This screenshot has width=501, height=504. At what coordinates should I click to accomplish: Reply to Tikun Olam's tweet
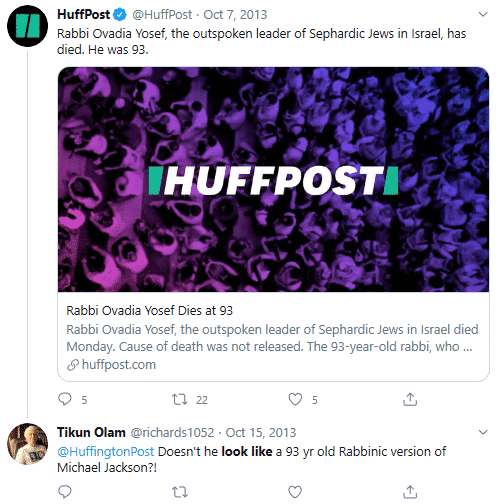pos(65,492)
